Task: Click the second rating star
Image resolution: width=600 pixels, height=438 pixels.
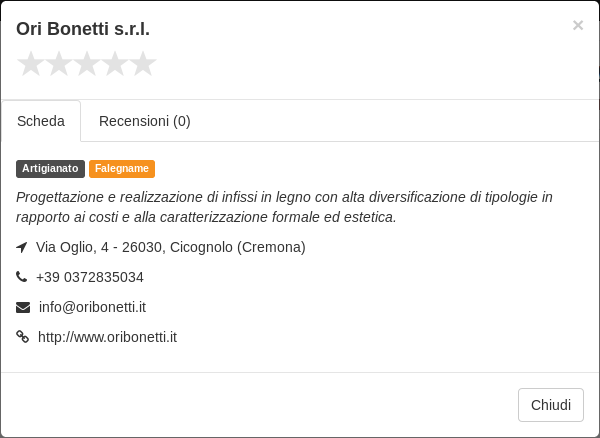Action: pos(59,64)
